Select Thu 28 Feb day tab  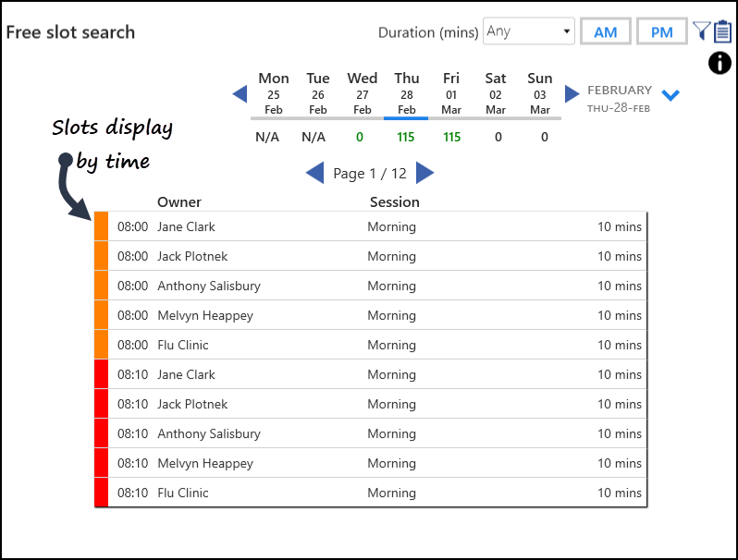pyautogui.click(x=406, y=93)
